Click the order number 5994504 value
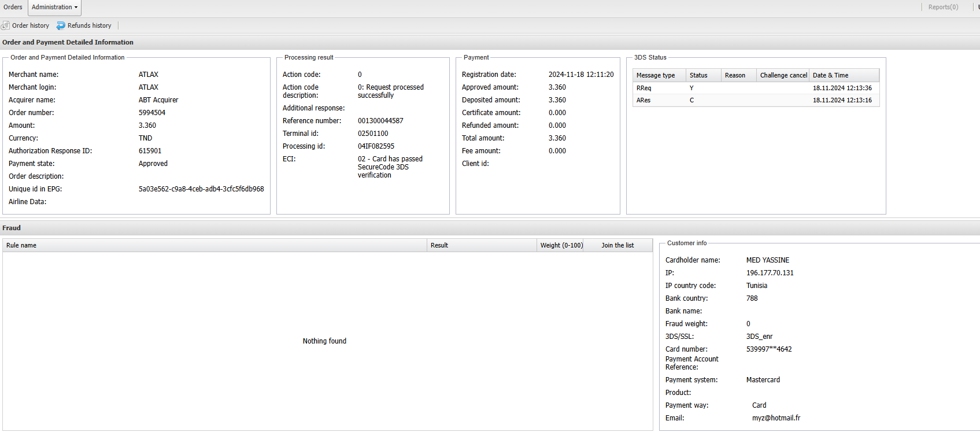This screenshot has width=980, height=432. [x=152, y=113]
